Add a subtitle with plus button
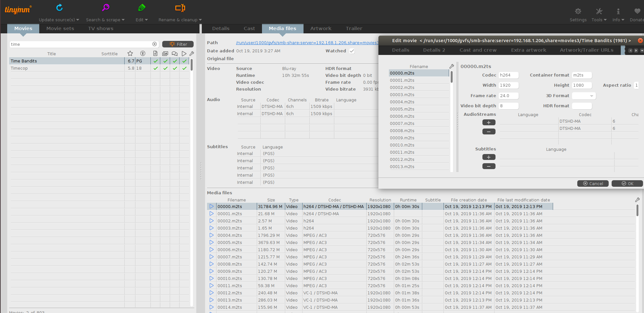Image resolution: width=644 pixels, height=313 pixels. [x=489, y=157]
